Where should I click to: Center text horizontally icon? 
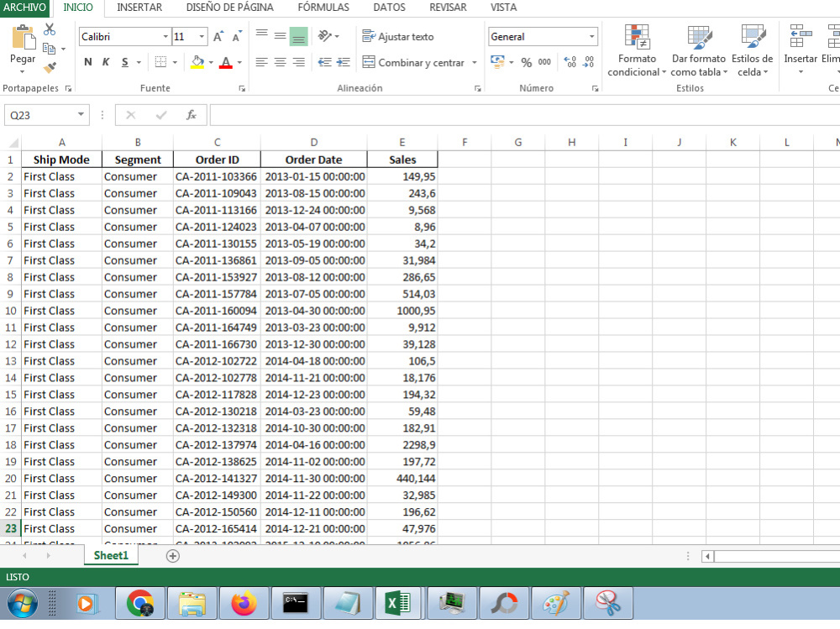click(x=280, y=62)
